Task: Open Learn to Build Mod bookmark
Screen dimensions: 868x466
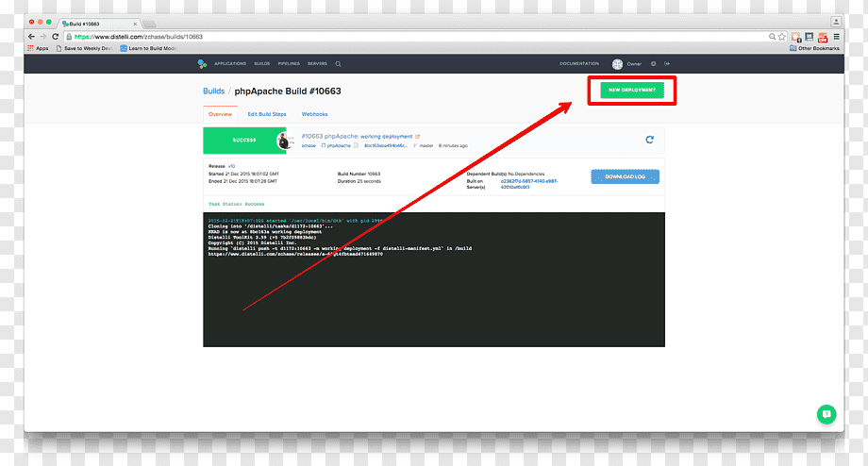Action: [148, 48]
